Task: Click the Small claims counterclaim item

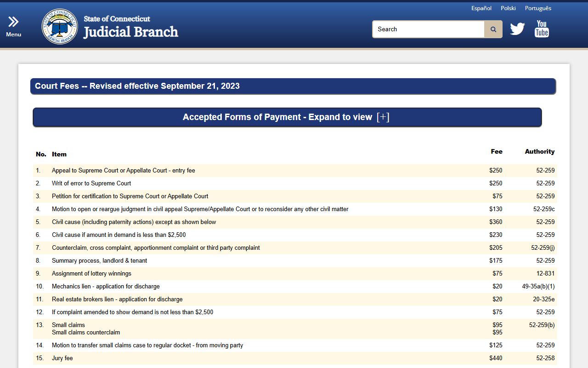Action: (86, 333)
